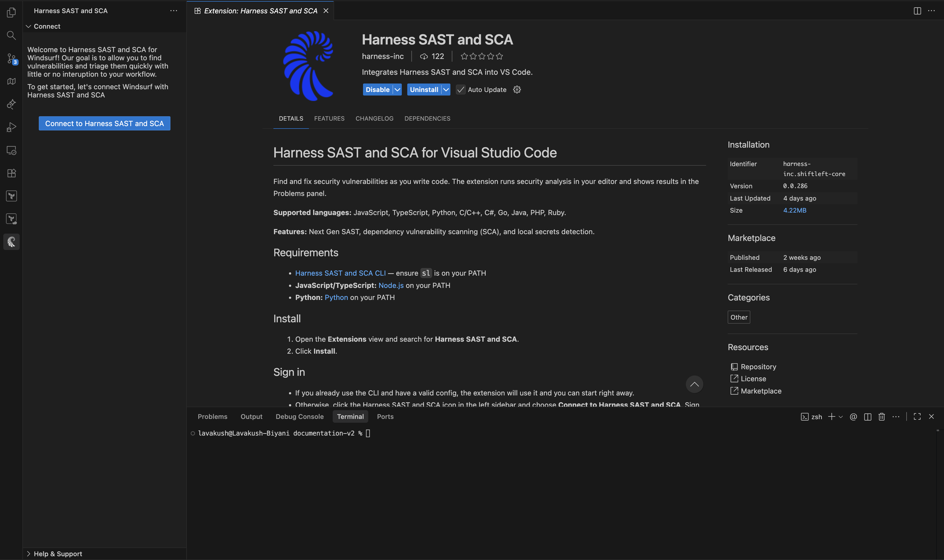The width and height of the screenshot is (944, 560).
Task: Uncheck the Auto Update checkbox
Action: tap(460, 90)
